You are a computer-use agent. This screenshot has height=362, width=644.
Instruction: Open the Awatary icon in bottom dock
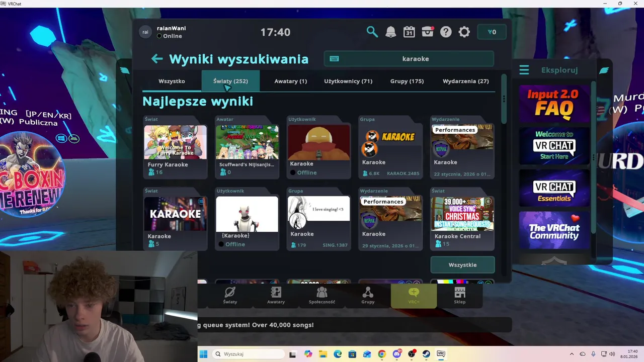[276, 295]
